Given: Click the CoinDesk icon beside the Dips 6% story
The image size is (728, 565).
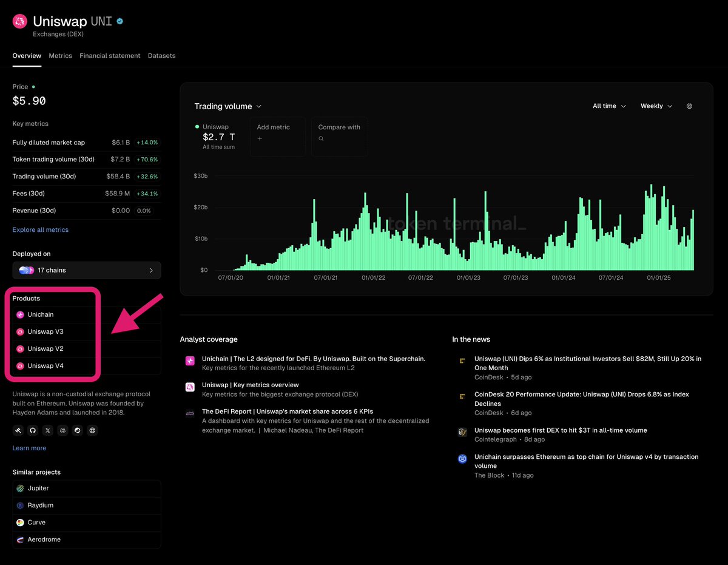Looking at the screenshot, I should coord(462,360).
